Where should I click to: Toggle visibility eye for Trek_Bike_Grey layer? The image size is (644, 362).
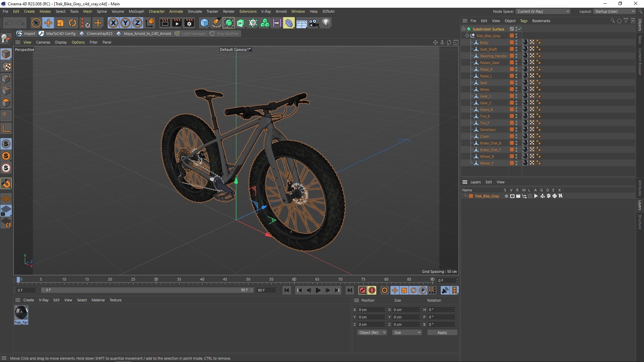pyautogui.click(x=512, y=196)
